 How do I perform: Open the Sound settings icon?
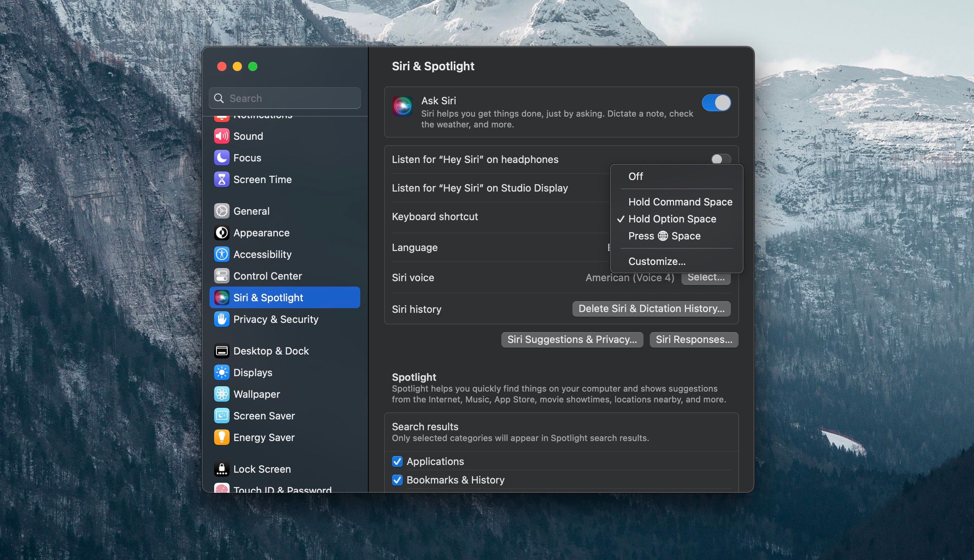click(x=222, y=136)
